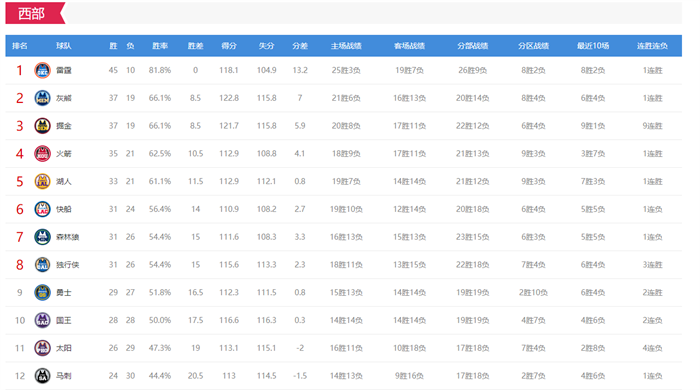
Task: Click the rank 1 number in first row
Action: tap(20, 71)
